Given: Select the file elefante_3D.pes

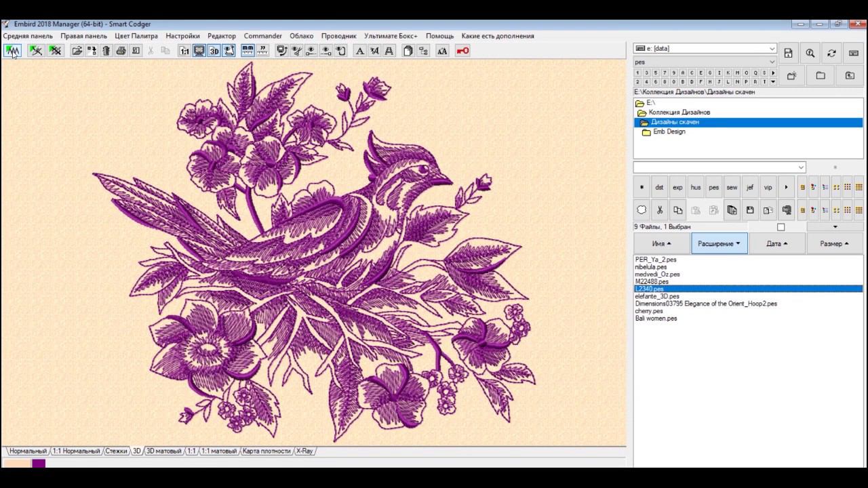Looking at the screenshot, I should point(656,296).
